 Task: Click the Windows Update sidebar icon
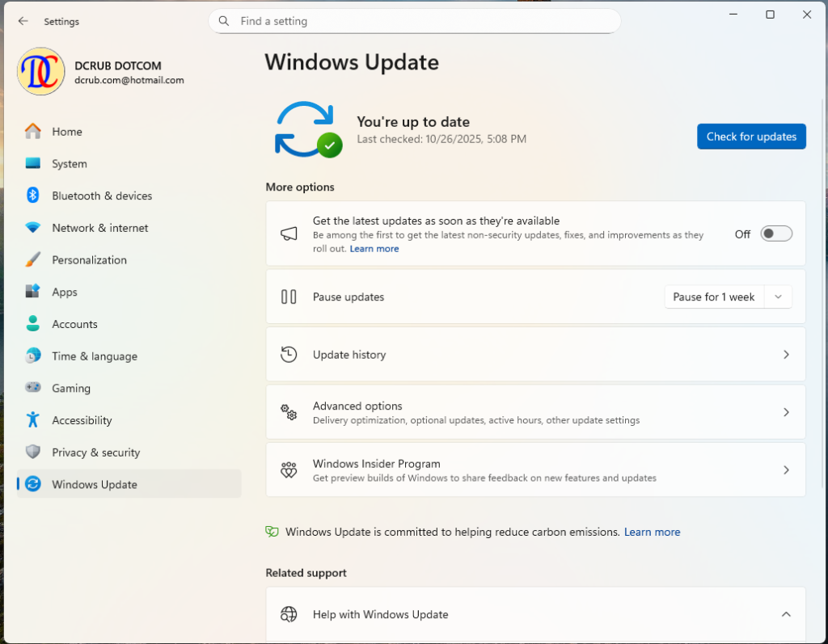point(32,484)
